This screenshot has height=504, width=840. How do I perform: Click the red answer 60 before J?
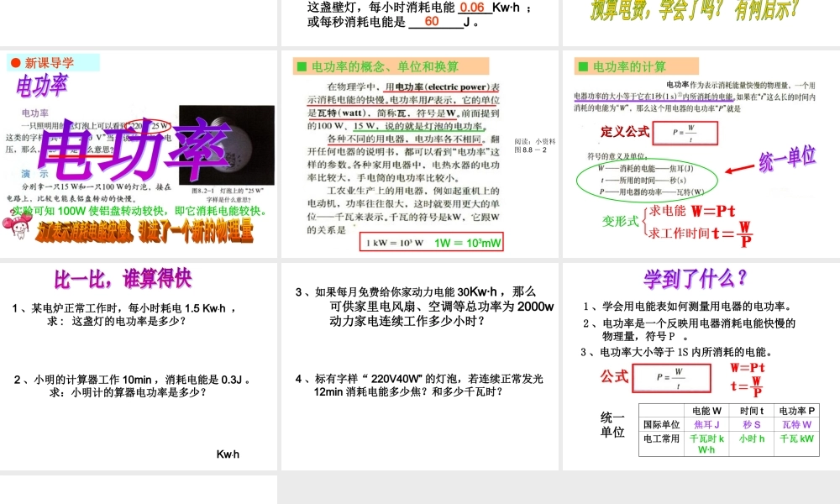click(x=432, y=21)
